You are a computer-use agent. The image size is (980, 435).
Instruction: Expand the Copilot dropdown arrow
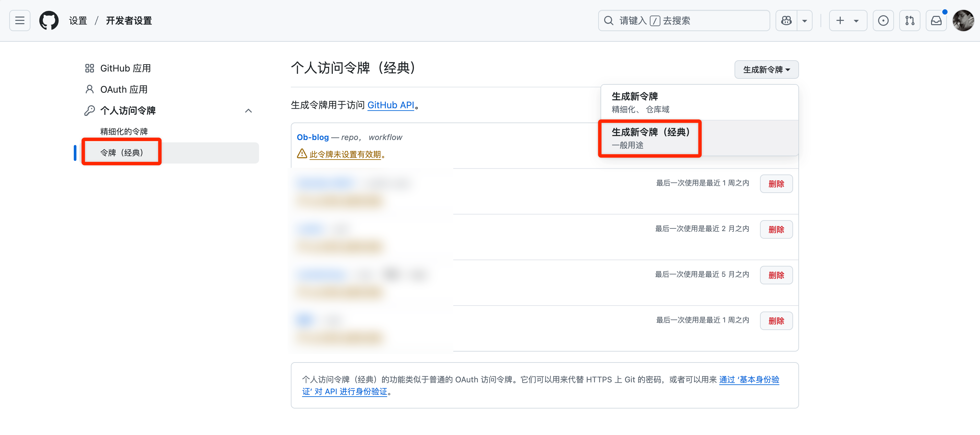point(804,21)
